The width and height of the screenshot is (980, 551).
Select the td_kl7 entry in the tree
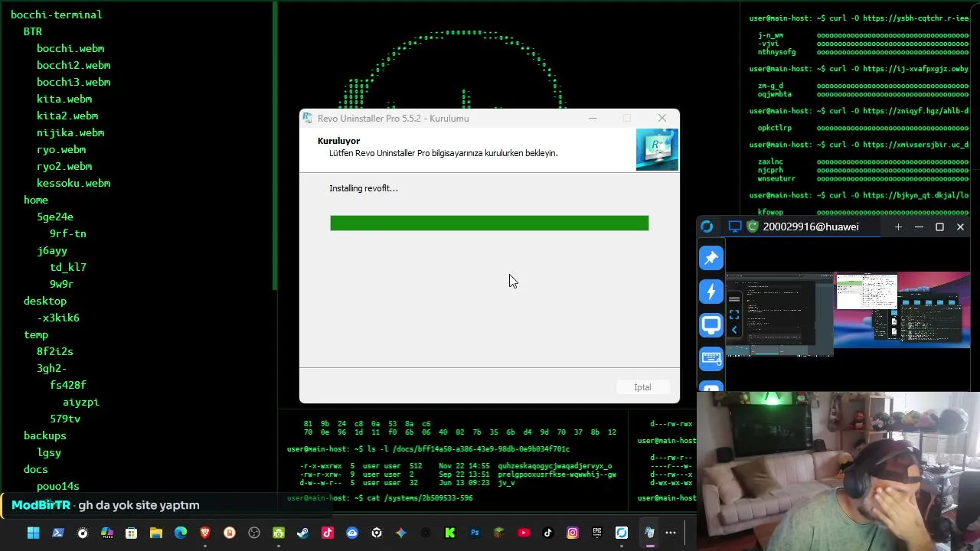pyautogui.click(x=68, y=267)
